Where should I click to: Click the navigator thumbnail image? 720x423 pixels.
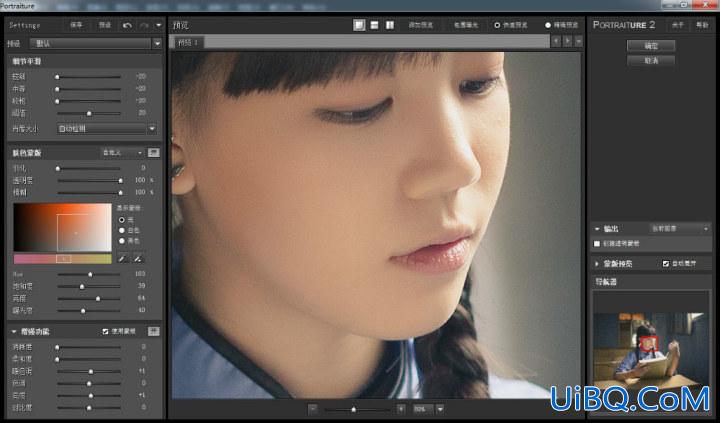pyautogui.click(x=651, y=349)
